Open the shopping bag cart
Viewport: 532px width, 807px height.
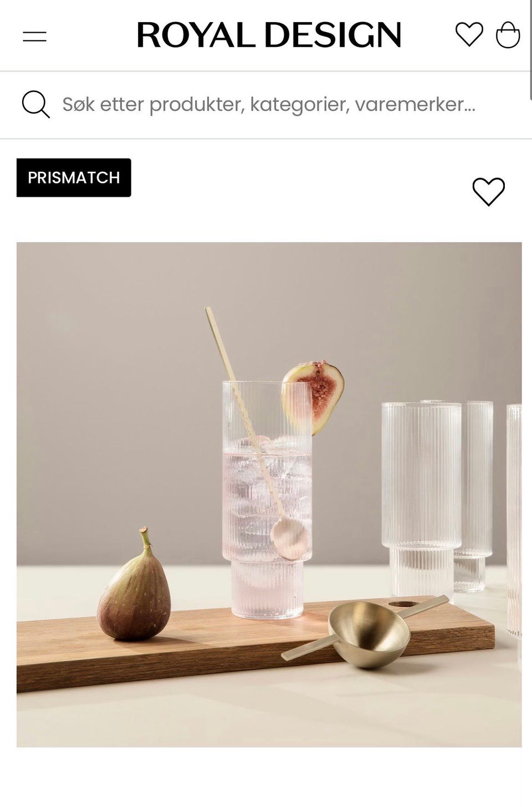pyautogui.click(x=508, y=35)
